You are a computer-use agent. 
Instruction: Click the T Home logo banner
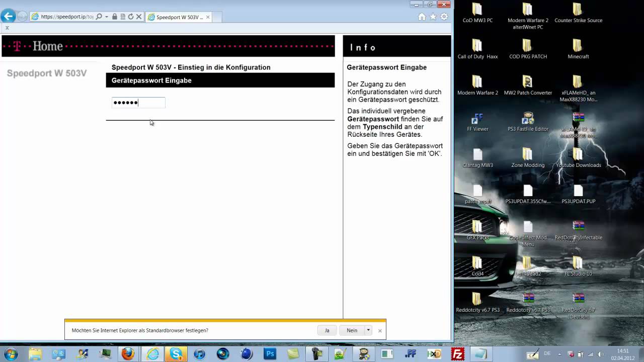click(168, 46)
